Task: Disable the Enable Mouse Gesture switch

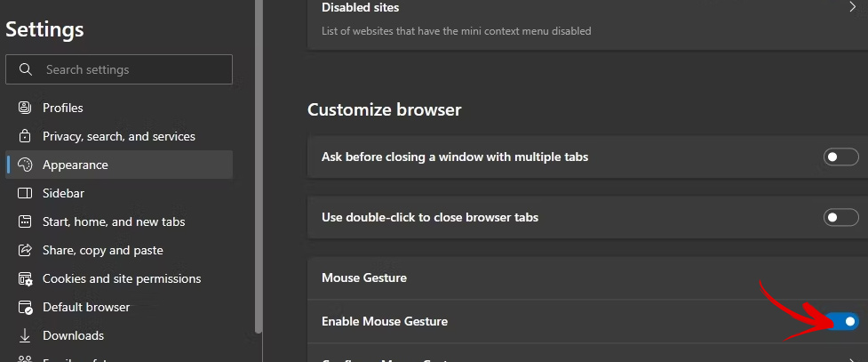Action: 843,322
